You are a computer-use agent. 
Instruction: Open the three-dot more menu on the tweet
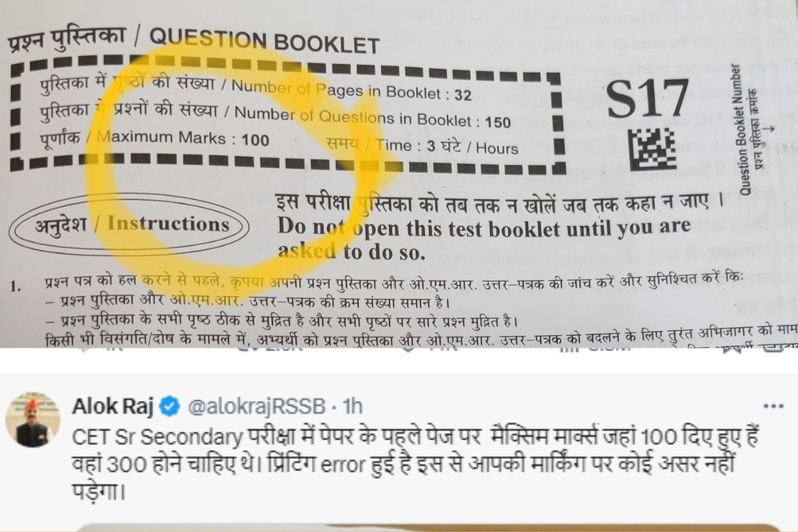[x=774, y=406]
